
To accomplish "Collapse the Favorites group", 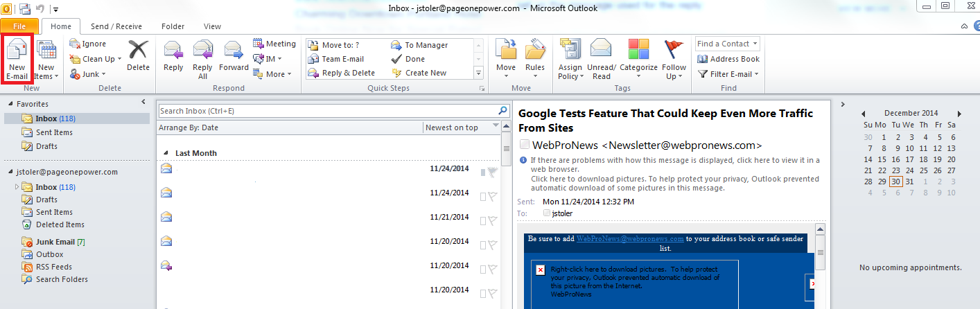I will coord(10,104).
